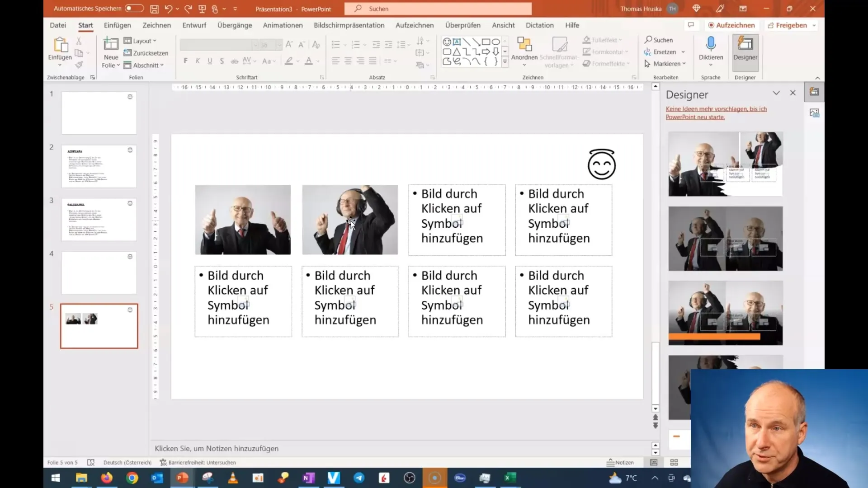
Task: Switch to the Übergänge tab
Action: (235, 25)
